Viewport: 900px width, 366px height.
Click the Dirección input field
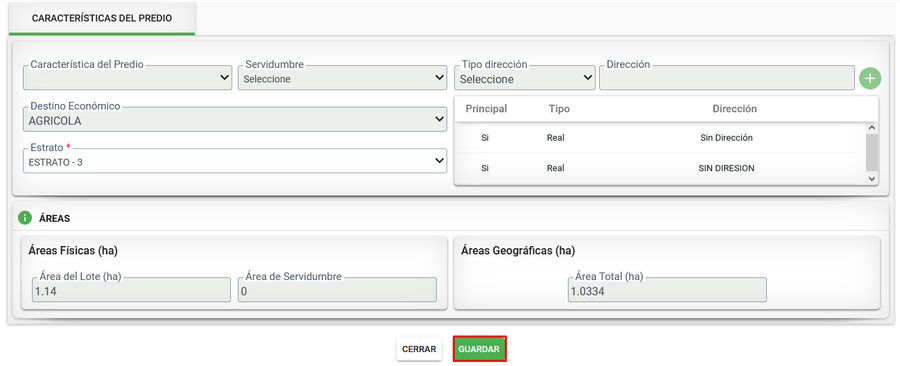pyautogui.click(x=727, y=77)
